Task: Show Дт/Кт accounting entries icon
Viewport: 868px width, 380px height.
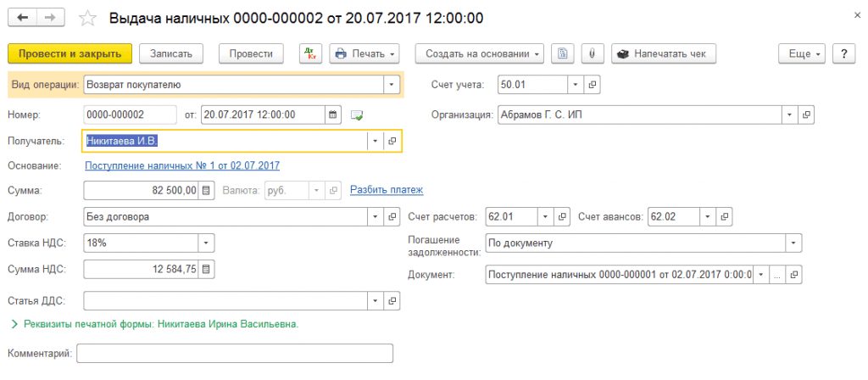Action: [x=310, y=53]
